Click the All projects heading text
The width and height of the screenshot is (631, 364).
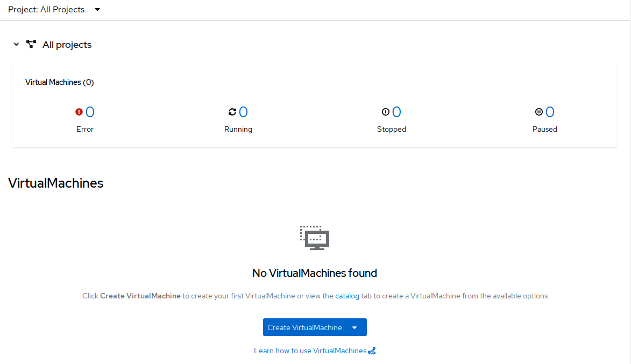[x=67, y=45]
